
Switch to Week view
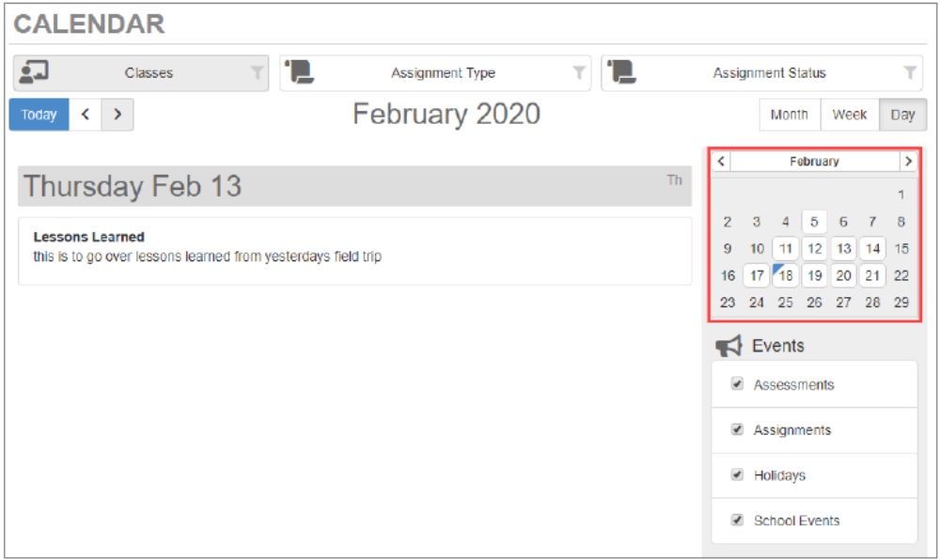coord(849,114)
